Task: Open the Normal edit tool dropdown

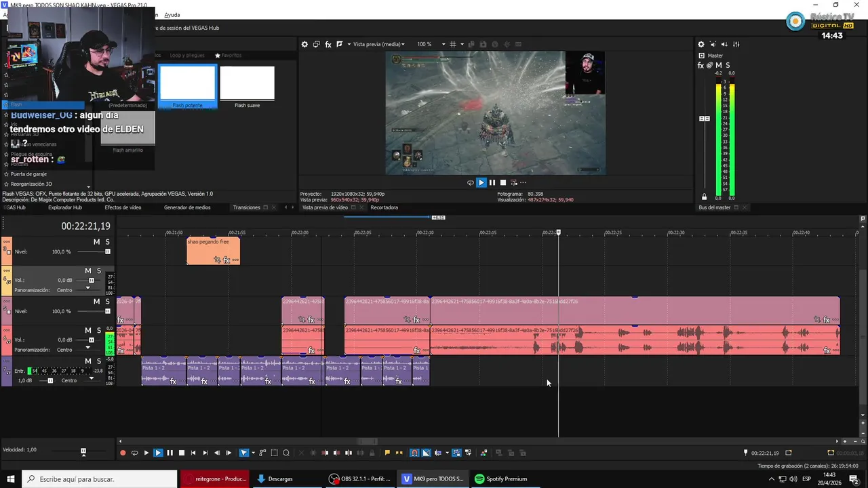Action: [253, 453]
